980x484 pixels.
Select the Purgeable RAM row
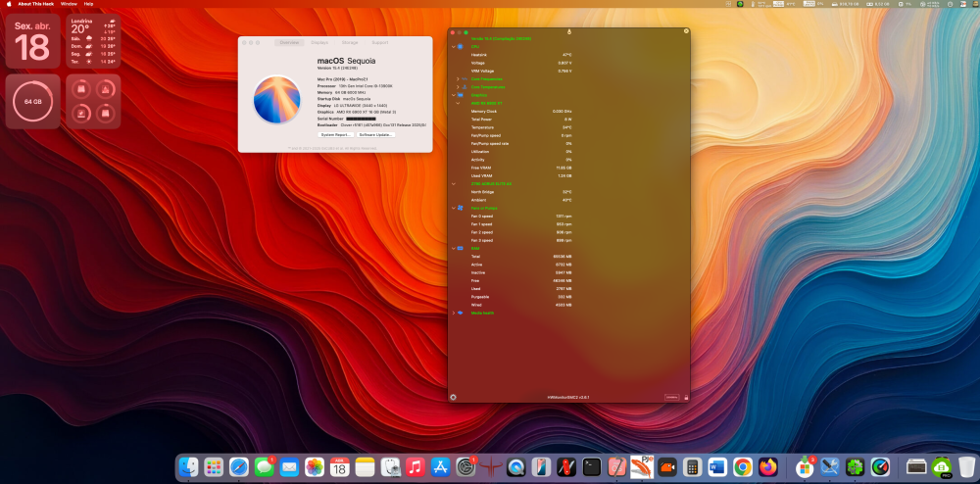click(x=521, y=297)
